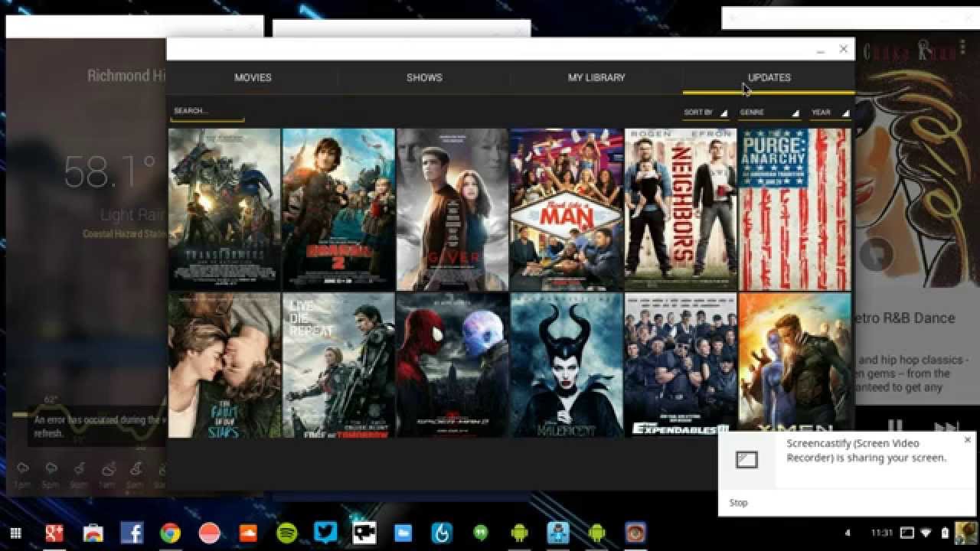Dismiss the Screencastify notification

968,440
